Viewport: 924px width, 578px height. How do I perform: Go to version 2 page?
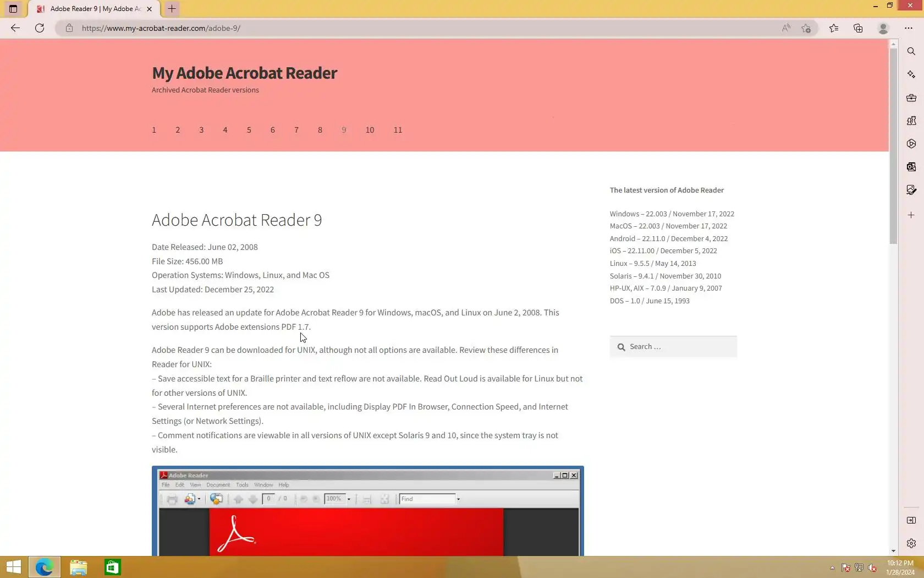coord(178,130)
